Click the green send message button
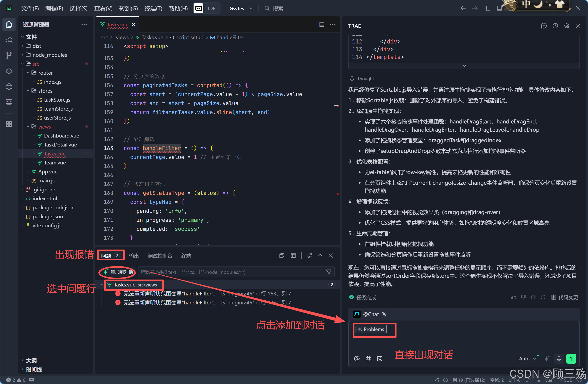 point(571,358)
